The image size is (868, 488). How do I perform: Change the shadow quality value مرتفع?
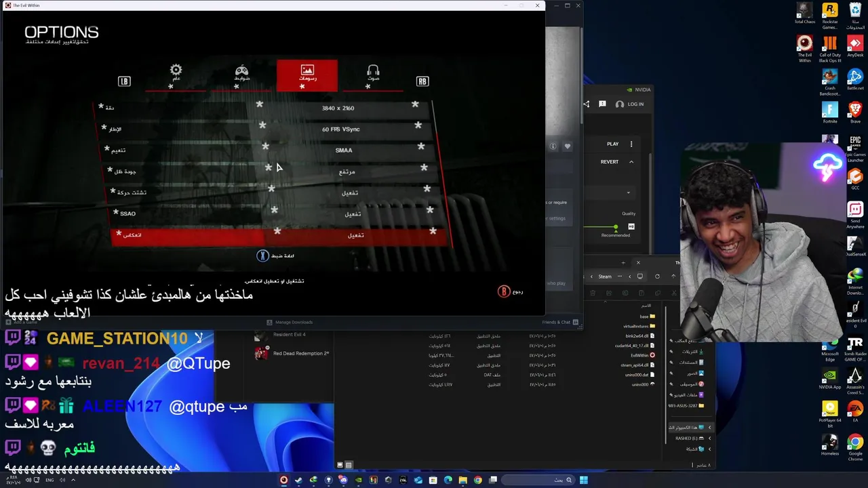click(x=347, y=171)
